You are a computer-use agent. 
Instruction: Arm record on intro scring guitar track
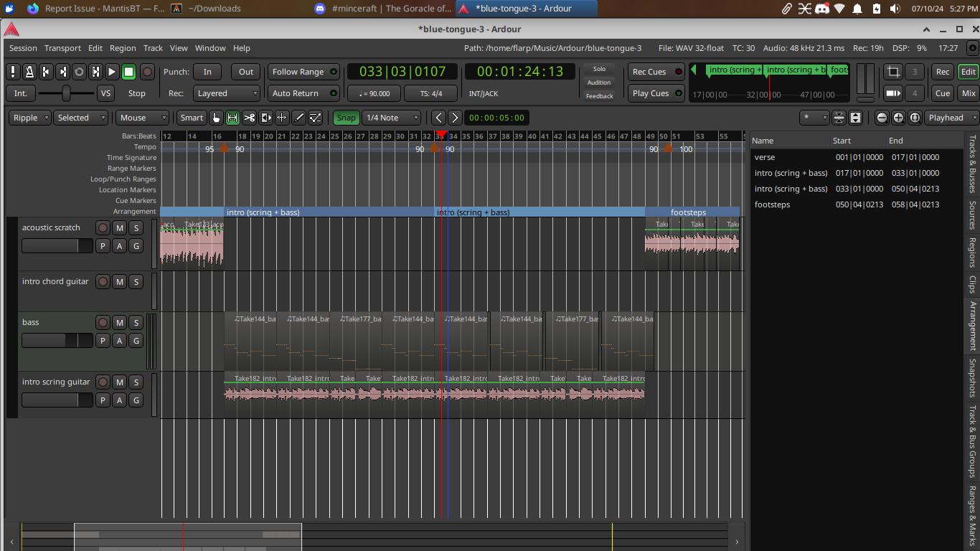click(x=103, y=382)
